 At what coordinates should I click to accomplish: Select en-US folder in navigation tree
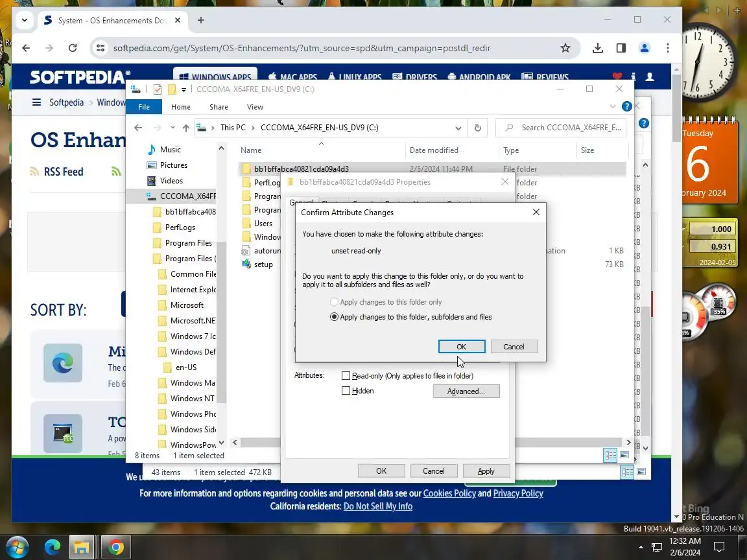[186, 367]
